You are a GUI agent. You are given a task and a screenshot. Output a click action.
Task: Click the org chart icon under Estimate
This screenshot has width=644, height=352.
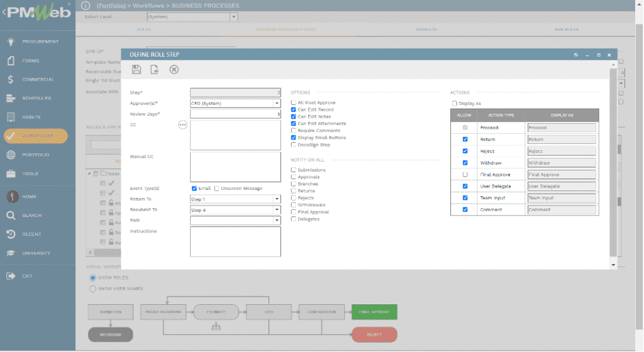click(x=216, y=327)
